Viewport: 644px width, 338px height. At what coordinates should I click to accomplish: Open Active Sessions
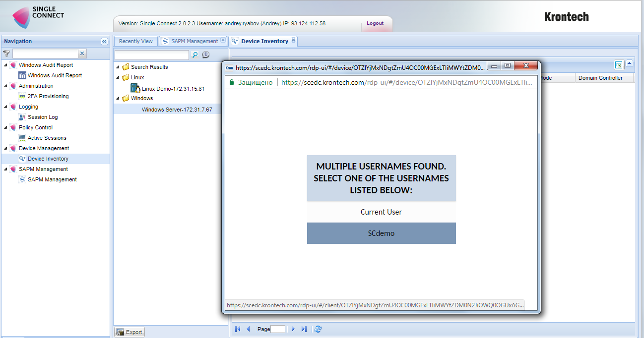[47, 138]
